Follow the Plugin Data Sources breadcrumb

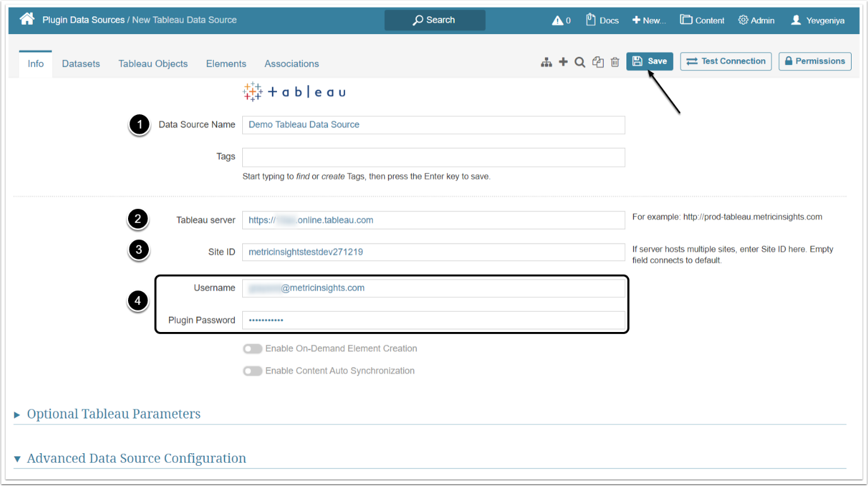pos(83,20)
